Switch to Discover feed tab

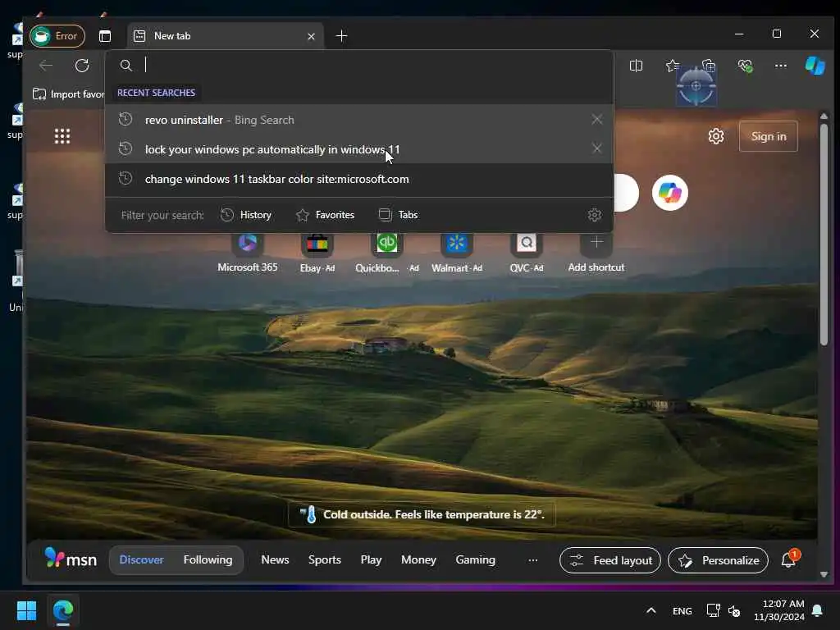[x=141, y=559]
